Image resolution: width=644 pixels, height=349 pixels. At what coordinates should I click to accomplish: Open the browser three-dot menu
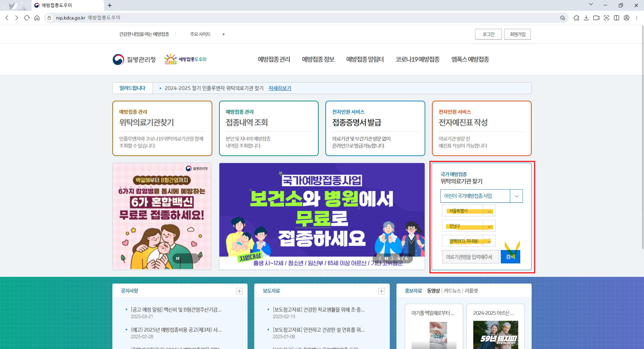click(637, 18)
